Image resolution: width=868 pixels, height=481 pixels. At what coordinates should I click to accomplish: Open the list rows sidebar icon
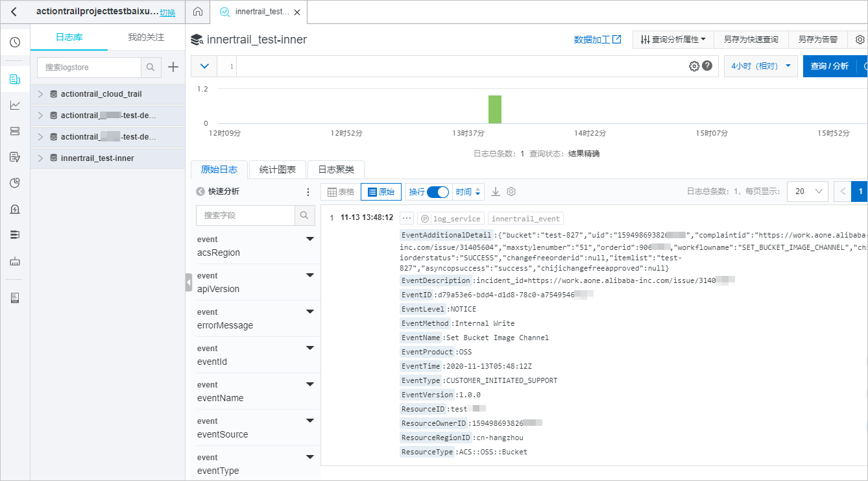15,235
